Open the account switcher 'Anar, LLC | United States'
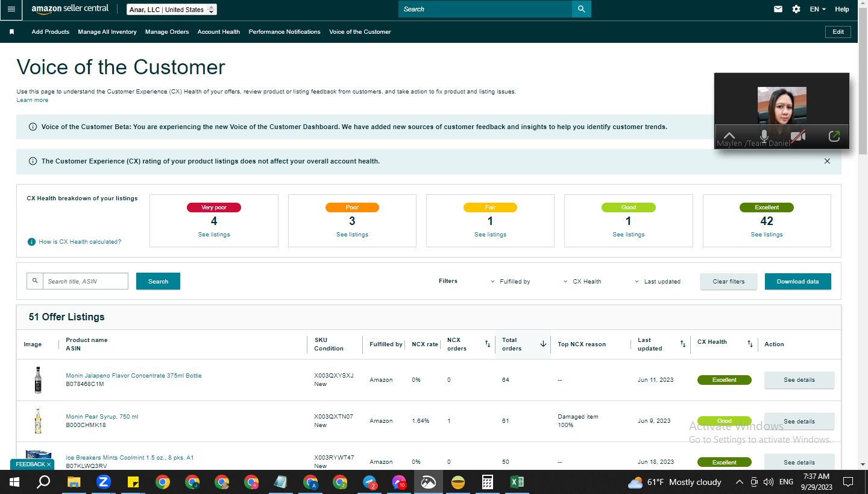Screen dimensions: 868x494 click(x=172, y=10)
